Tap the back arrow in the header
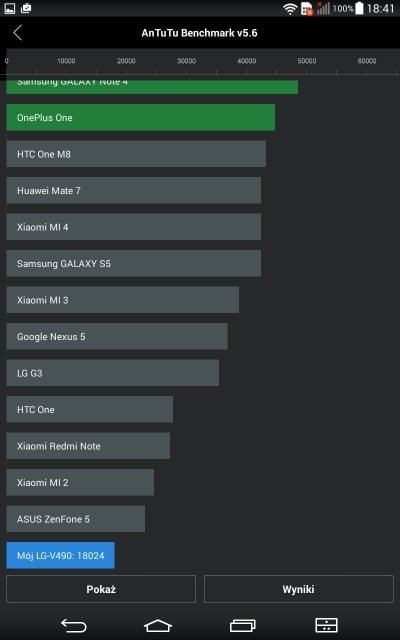This screenshot has height=640, width=400. (18, 33)
